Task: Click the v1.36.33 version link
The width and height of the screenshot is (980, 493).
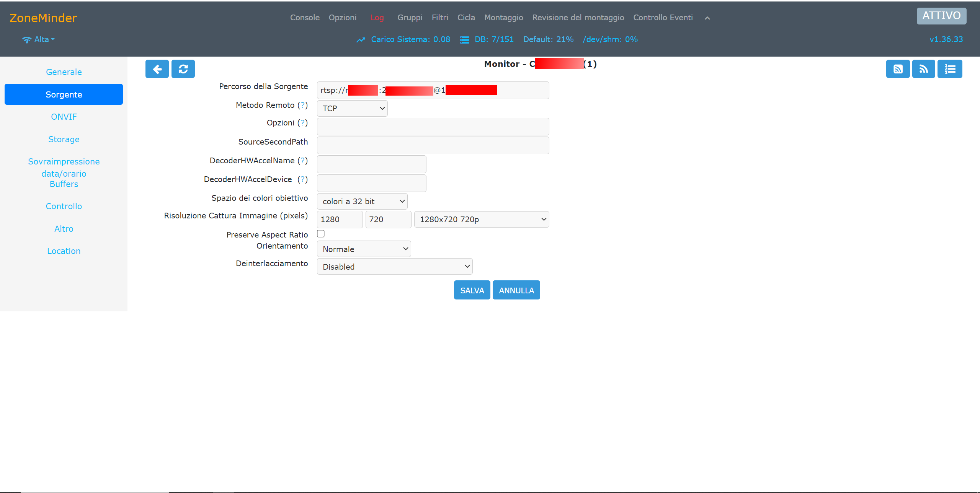Action: [x=946, y=39]
